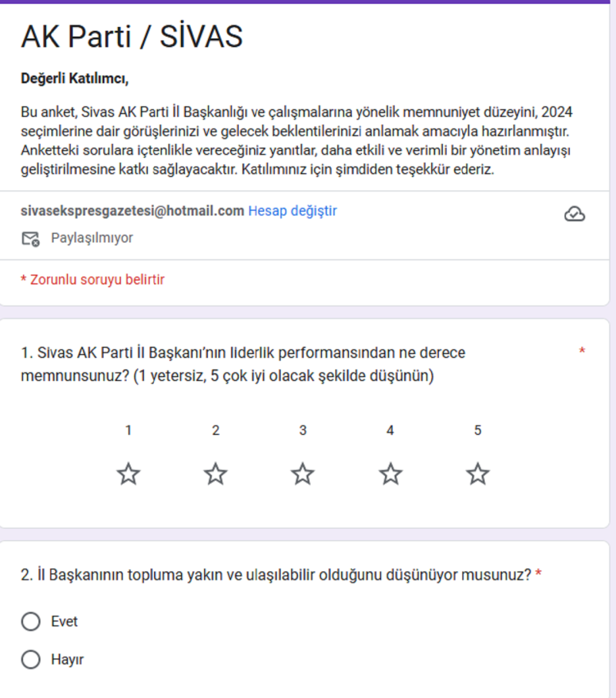Click the number 5 rating label
Image resolution: width=616 pixels, height=698 pixels.
coord(477,431)
